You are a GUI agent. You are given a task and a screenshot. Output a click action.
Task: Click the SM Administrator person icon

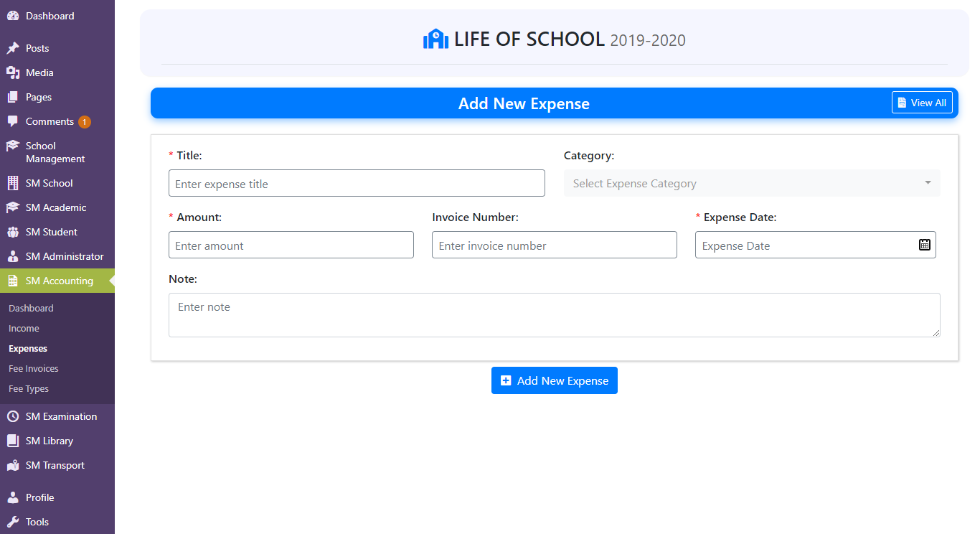[13, 256]
